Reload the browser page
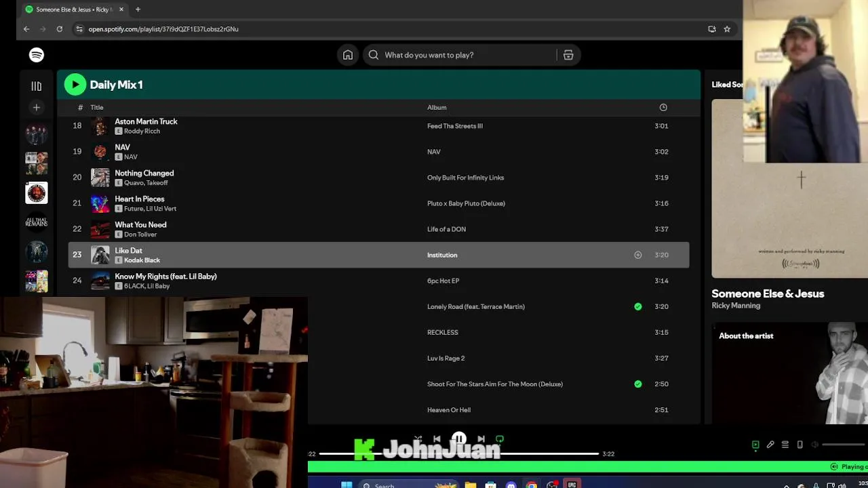This screenshot has width=868, height=488. pos(60,29)
